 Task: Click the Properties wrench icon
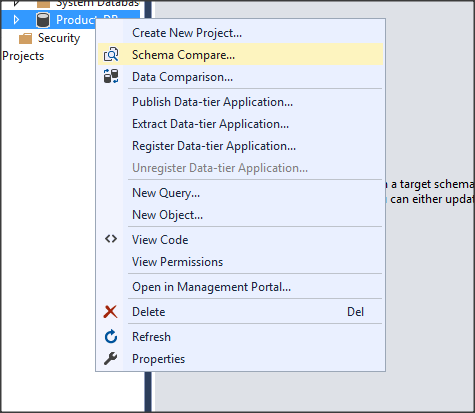pos(110,359)
